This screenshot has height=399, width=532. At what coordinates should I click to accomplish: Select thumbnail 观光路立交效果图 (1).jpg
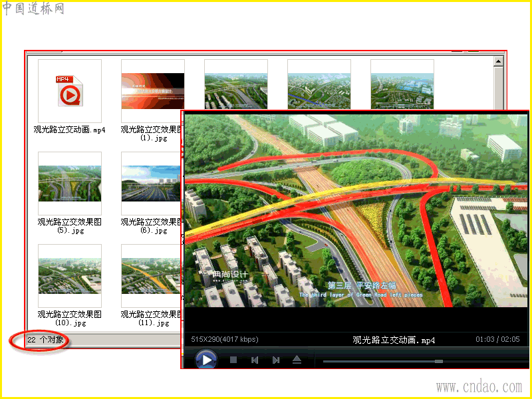tap(153, 91)
